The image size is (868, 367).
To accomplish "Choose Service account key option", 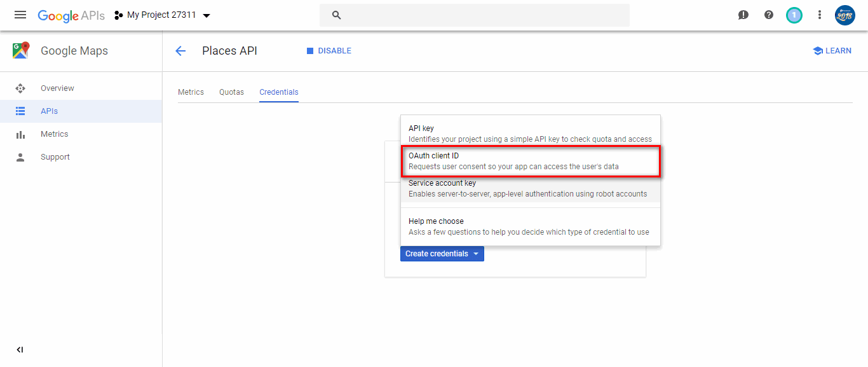I will coord(531,188).
